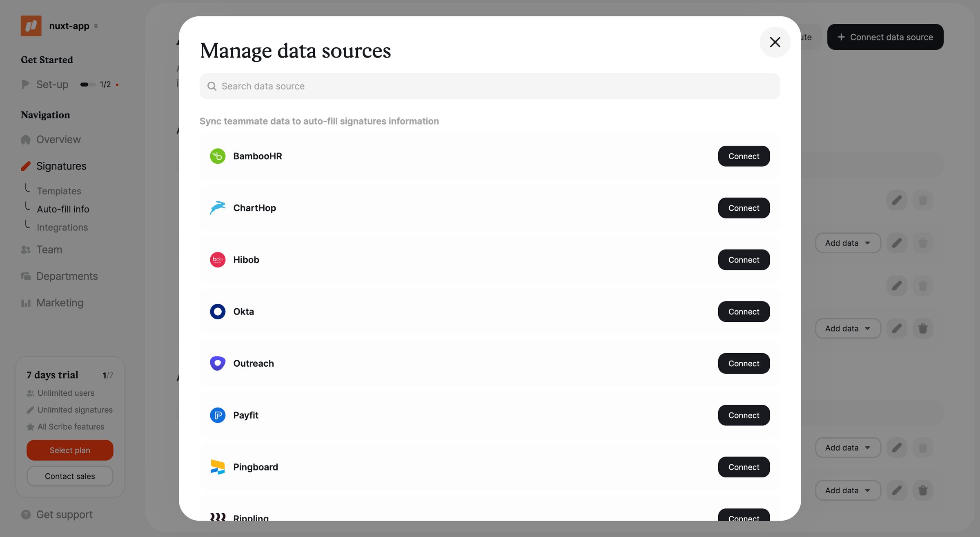Click the Marketing chart icon
This screenshot has width=980, height=537.
(x=26, y=303)
